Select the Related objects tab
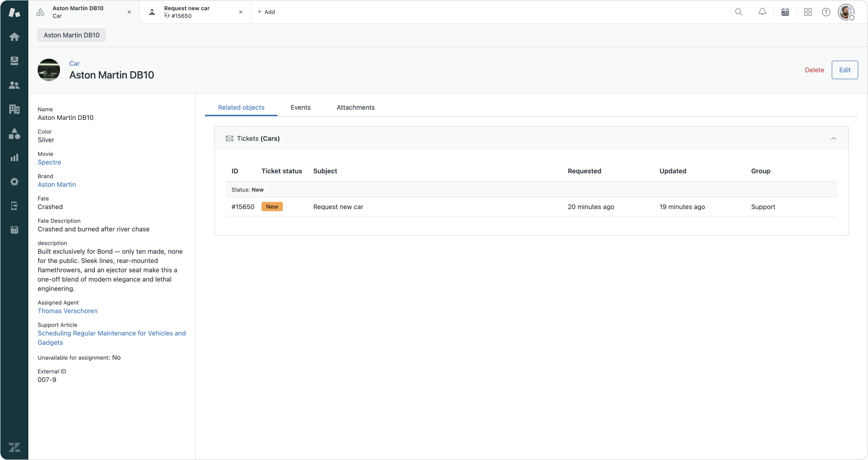Screen dimensions: 868x460 pos(241,107)
